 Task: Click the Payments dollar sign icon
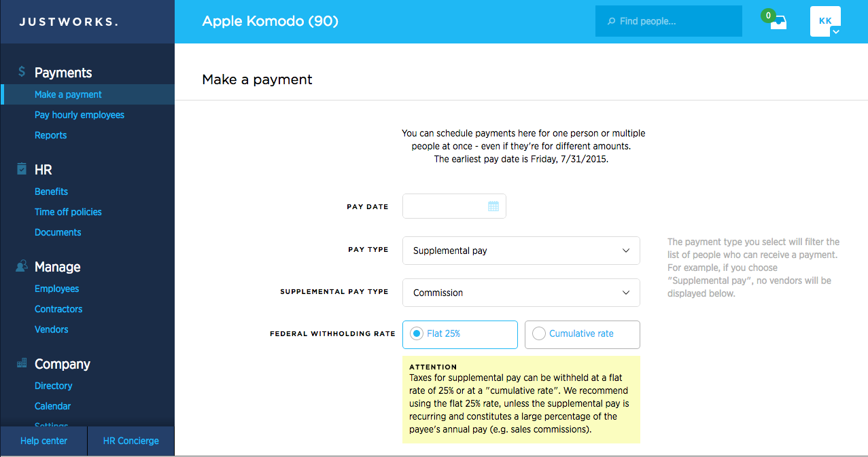[x=22, y=72]
